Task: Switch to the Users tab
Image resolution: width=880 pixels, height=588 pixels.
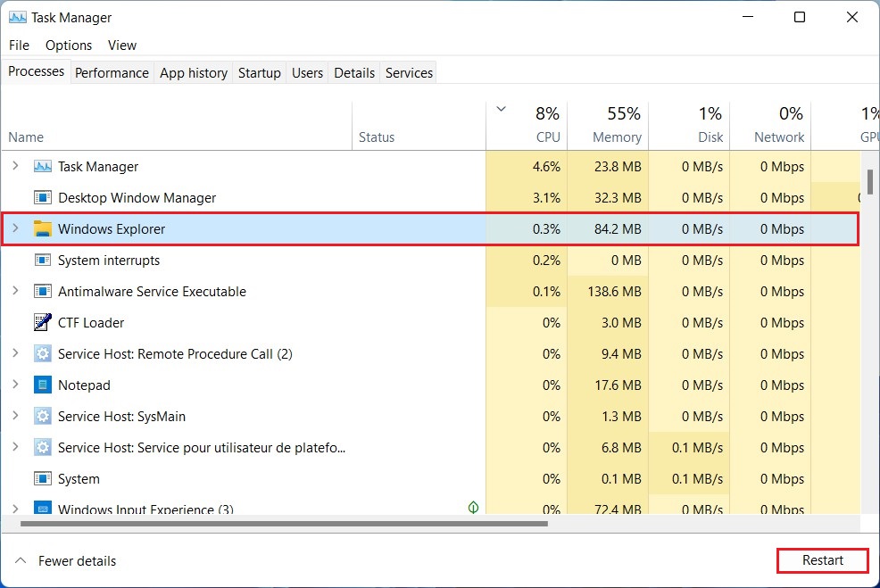Action: [307, 73]
